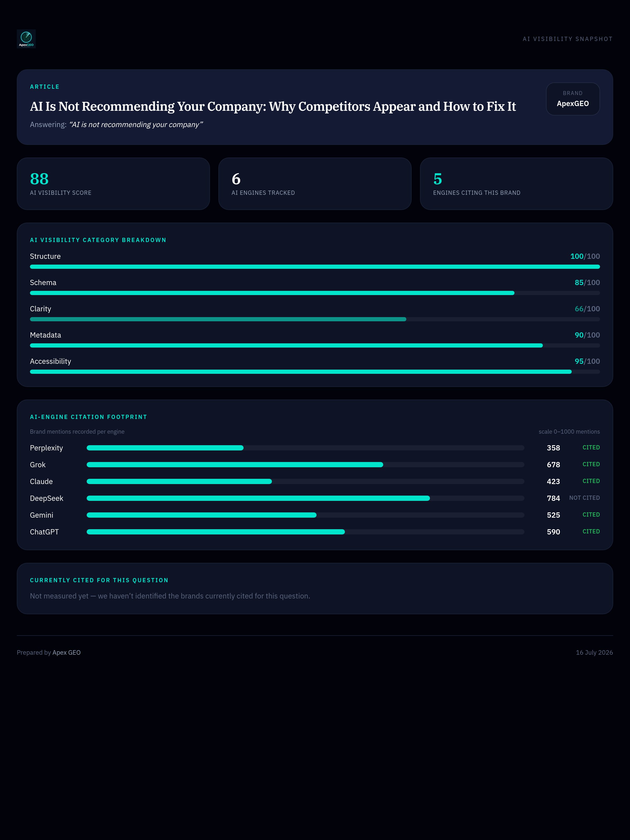Click the Metadata category label
This screenshot has height=840, width=630.
click(x=45, y=335)
